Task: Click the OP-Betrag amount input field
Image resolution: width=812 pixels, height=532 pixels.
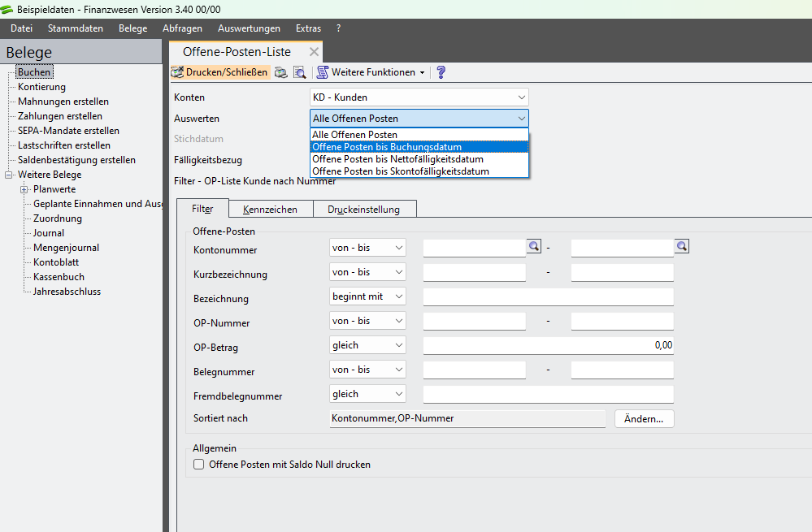Action: [x=548, y=345]
